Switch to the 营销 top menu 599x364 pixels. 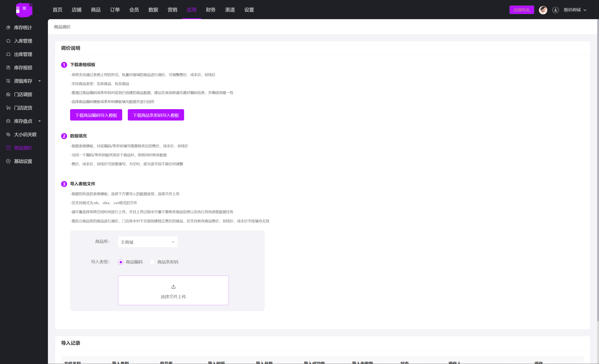tap(172, 10)
